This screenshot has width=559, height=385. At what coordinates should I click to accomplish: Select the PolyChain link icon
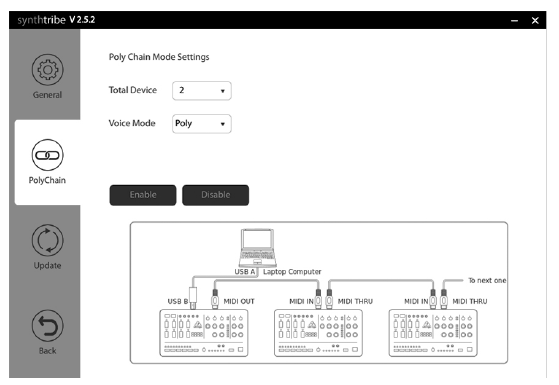47,155
